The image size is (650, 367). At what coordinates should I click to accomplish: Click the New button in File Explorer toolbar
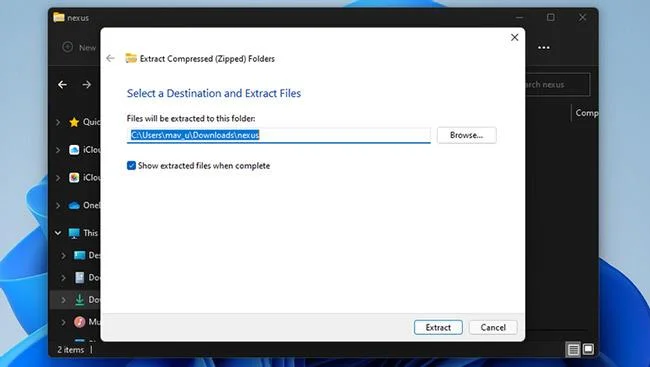point(80,47)
